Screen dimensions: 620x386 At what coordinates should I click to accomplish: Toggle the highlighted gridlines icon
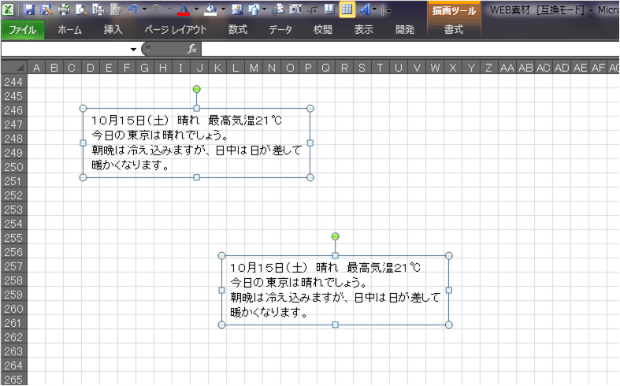point(347,9)
